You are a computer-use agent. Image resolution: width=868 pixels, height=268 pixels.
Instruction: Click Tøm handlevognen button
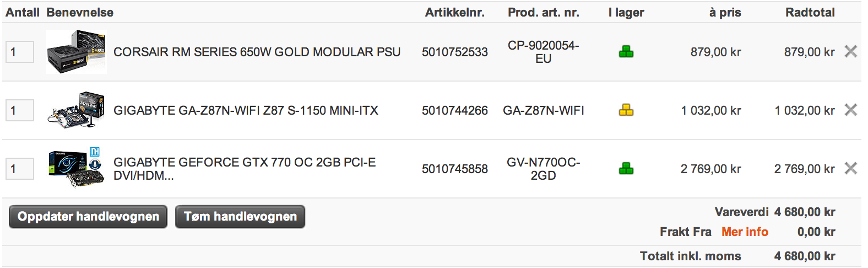240,217
